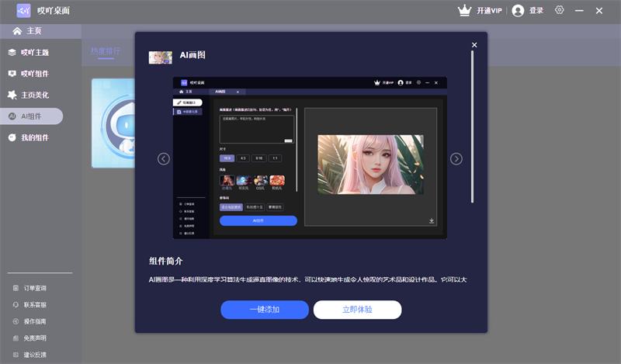Click the AI画图 preview screenshot
The height and width of the screenshot is (364, 621).
click(310, 158)
